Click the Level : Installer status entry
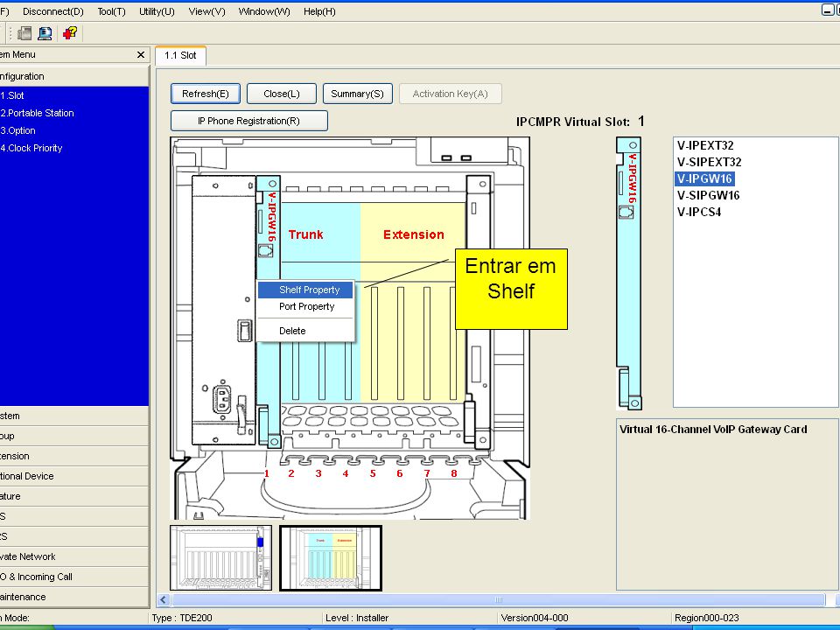 pyautogui.click(x=357, y=618)
